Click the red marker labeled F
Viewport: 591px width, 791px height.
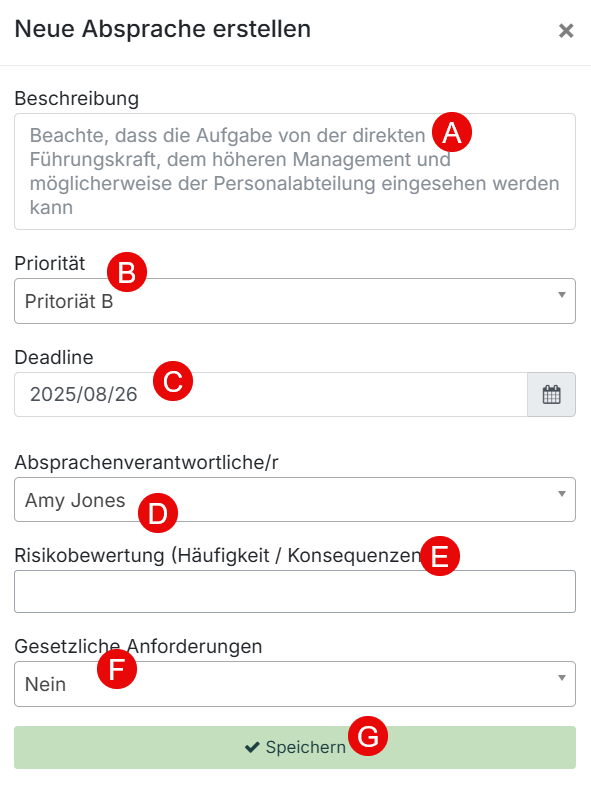coord(117,669)
